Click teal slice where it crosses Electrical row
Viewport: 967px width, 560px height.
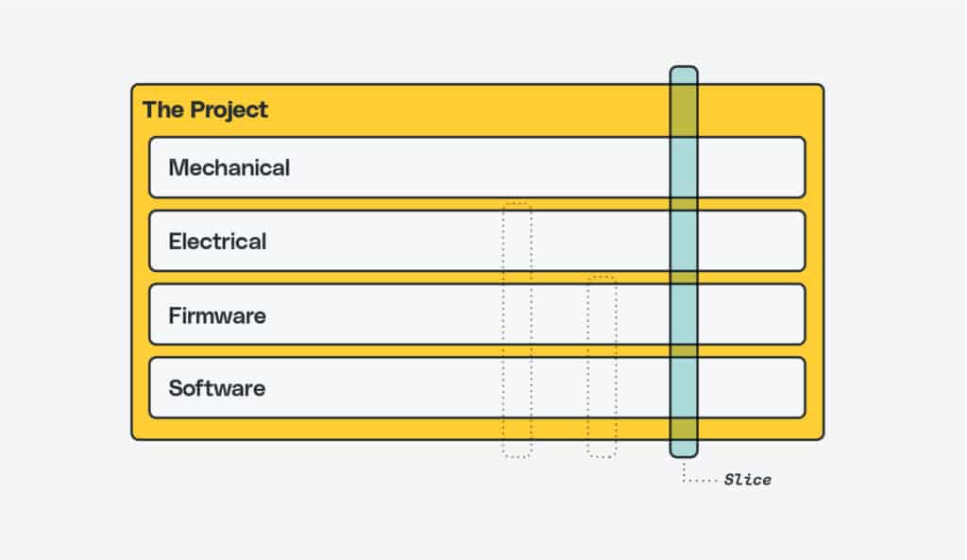(x=684, y=241)
